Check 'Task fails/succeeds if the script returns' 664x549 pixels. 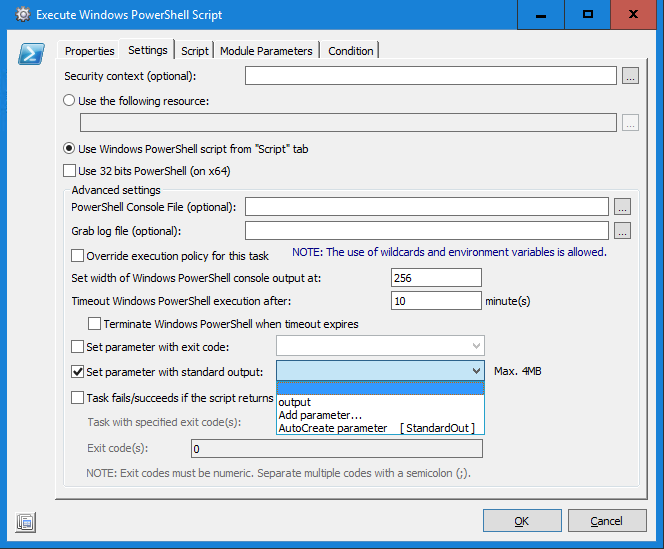coord(77,398)
